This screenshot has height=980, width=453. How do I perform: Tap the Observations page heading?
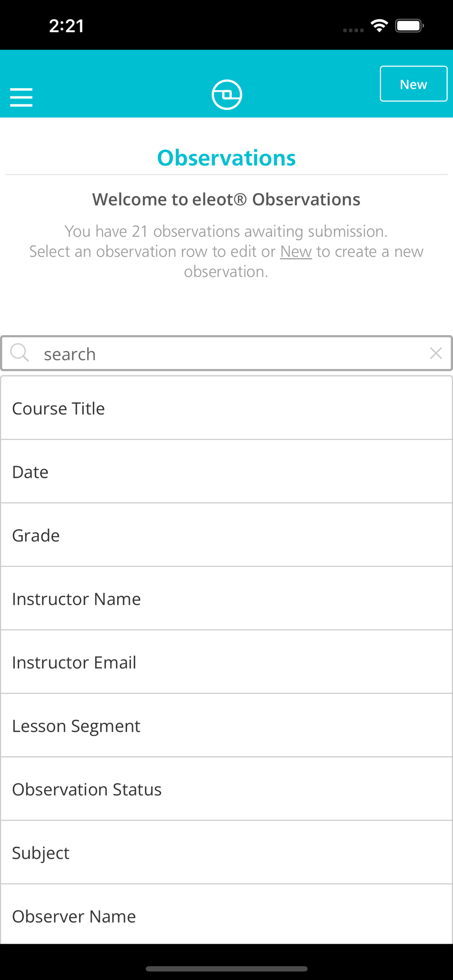tap(226, 158)
